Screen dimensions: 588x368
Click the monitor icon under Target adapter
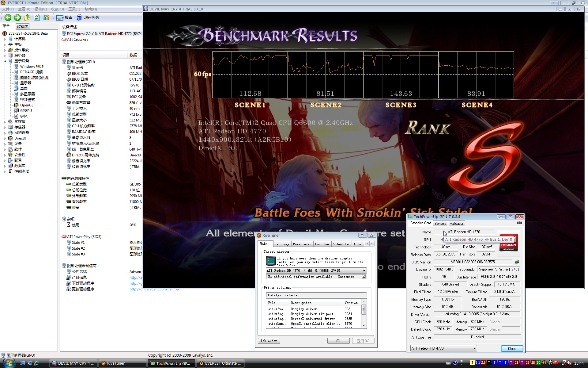(271, 261)
